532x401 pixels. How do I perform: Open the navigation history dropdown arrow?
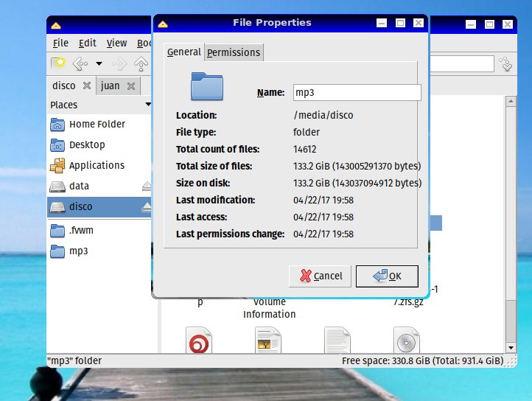(99, 63)
